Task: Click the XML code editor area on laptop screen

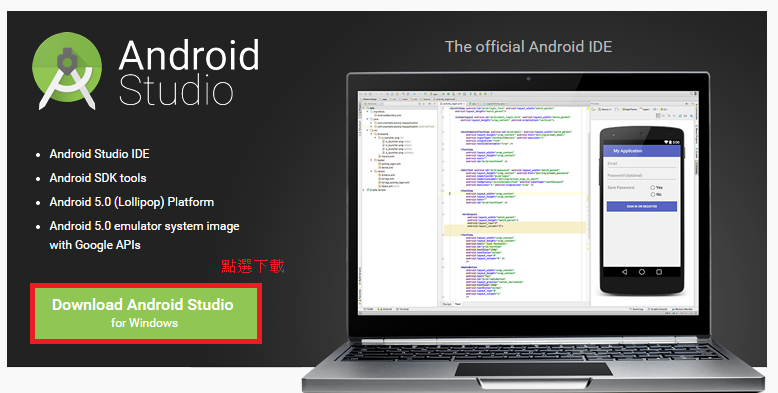Action: pos(514,203)
